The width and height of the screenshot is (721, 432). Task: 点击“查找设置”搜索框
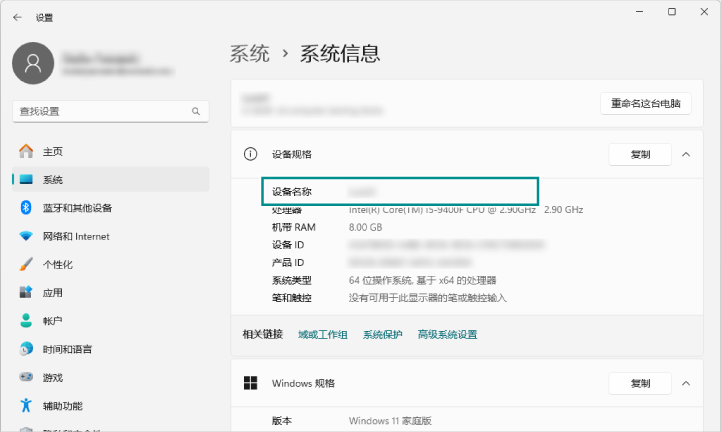point(100,111)
